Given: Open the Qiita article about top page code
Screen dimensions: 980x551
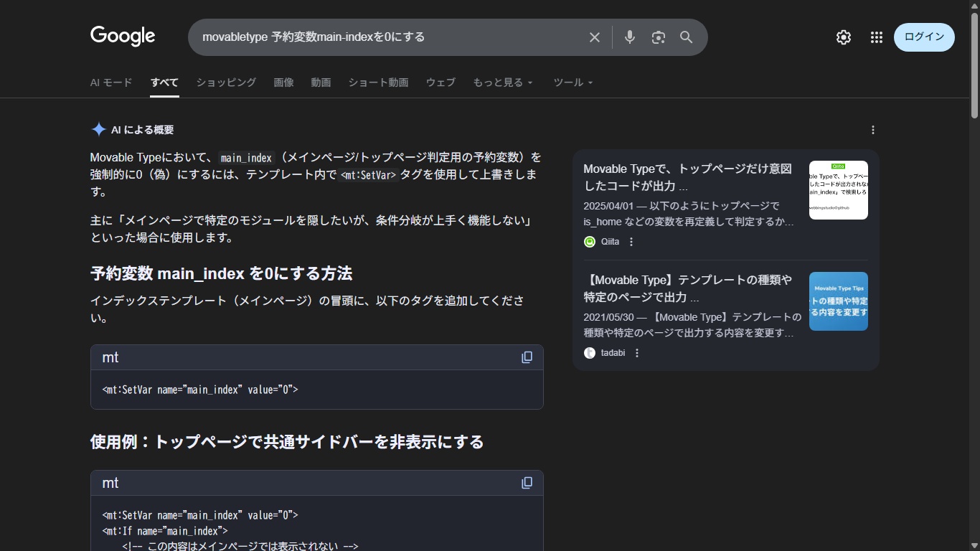Looking at the screenshot, I should point(687,177).
